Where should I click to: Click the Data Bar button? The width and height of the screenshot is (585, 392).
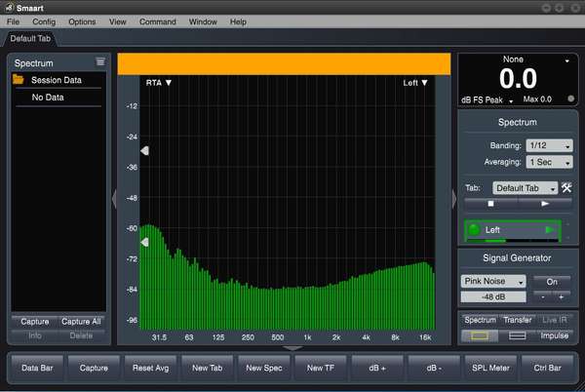tap(37, 368)
